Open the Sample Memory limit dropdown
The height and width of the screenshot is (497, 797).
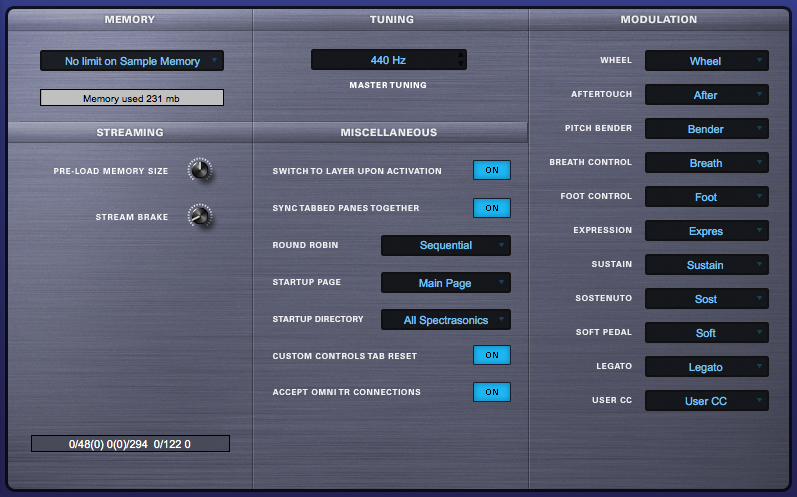[132, 60]
